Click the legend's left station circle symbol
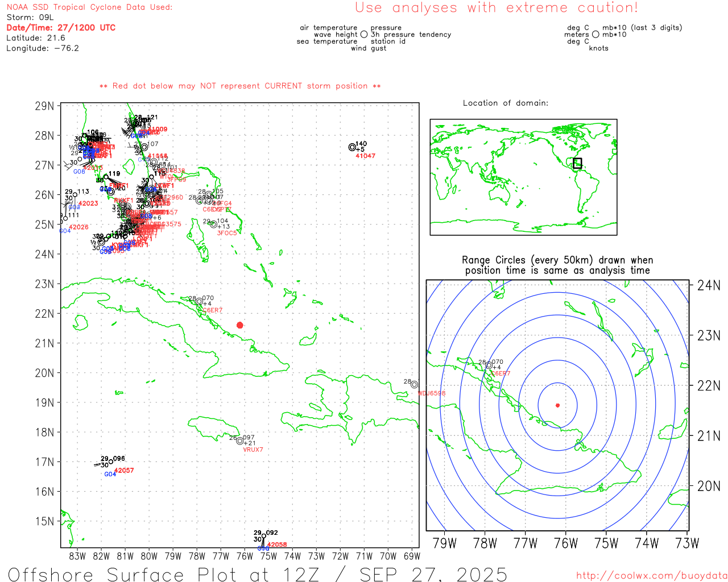Screen dimensions: 728x582 tap(364, 34)
